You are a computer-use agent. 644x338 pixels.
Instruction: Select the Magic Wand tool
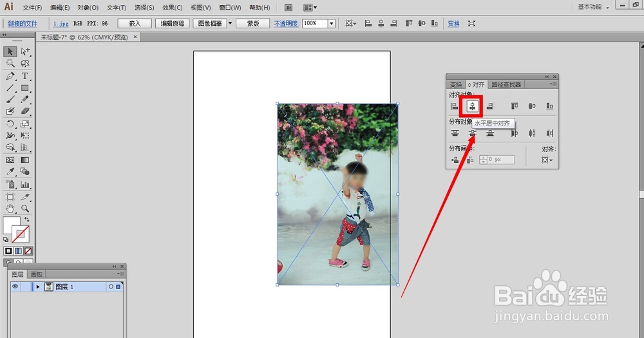click(10, 63)
